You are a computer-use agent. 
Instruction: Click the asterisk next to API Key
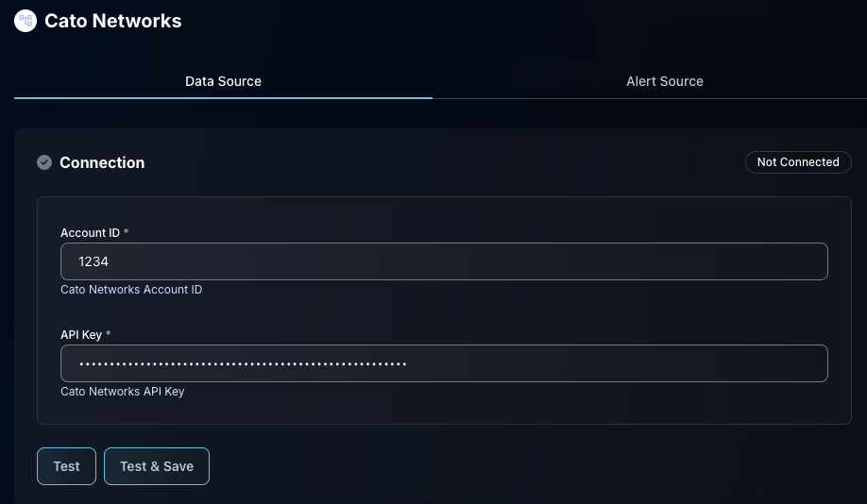click(109, 334)
